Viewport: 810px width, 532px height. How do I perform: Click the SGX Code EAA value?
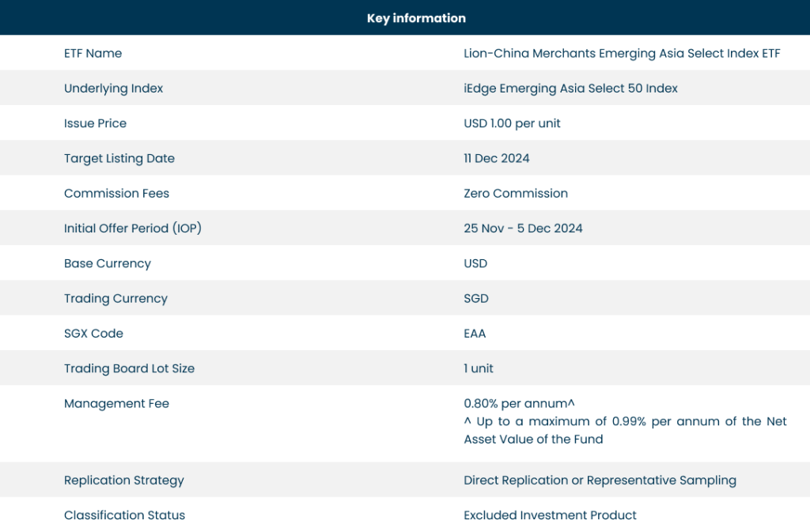click(x=475, y=333)
